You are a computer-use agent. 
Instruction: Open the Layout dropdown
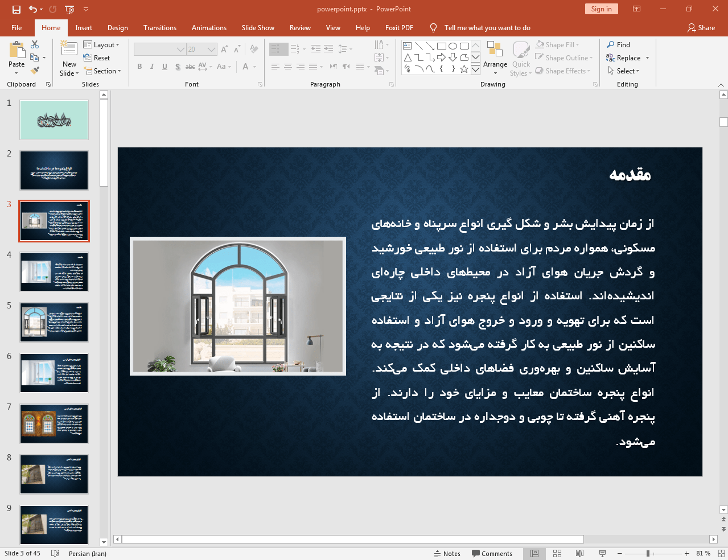[101, 45]
